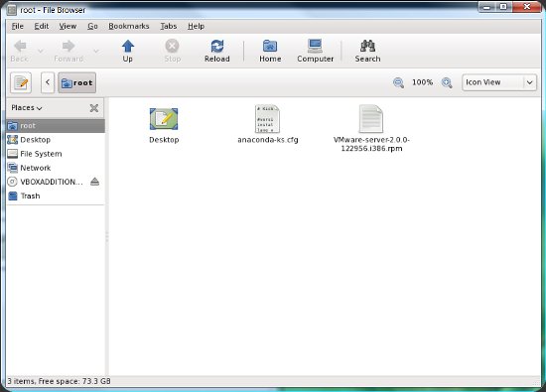Open Computer from the toolbar

pos(315,51)
